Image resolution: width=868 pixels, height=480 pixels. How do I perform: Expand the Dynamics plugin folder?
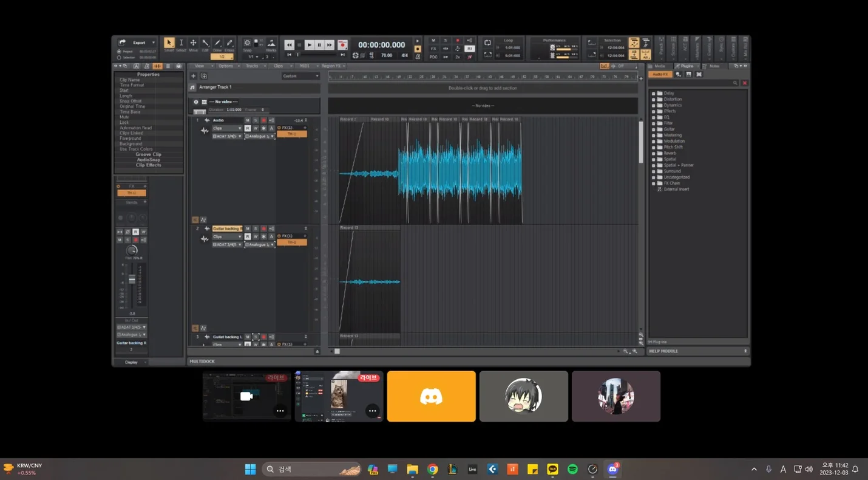tap(653, 105)
